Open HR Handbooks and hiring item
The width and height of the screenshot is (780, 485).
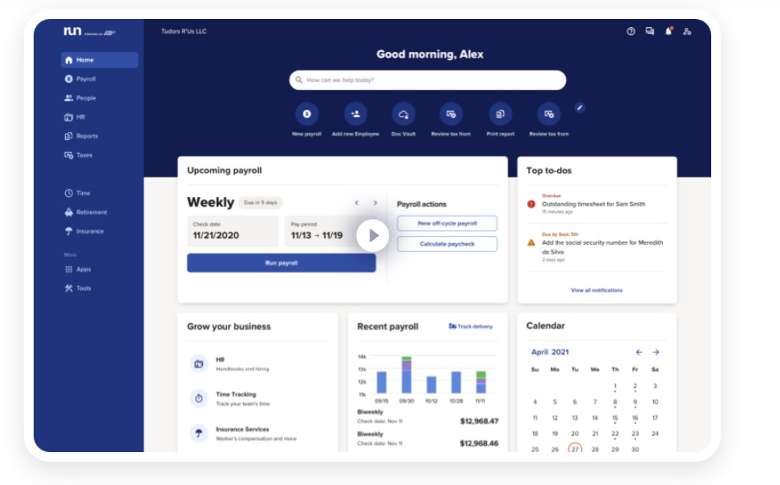[230, 364]
